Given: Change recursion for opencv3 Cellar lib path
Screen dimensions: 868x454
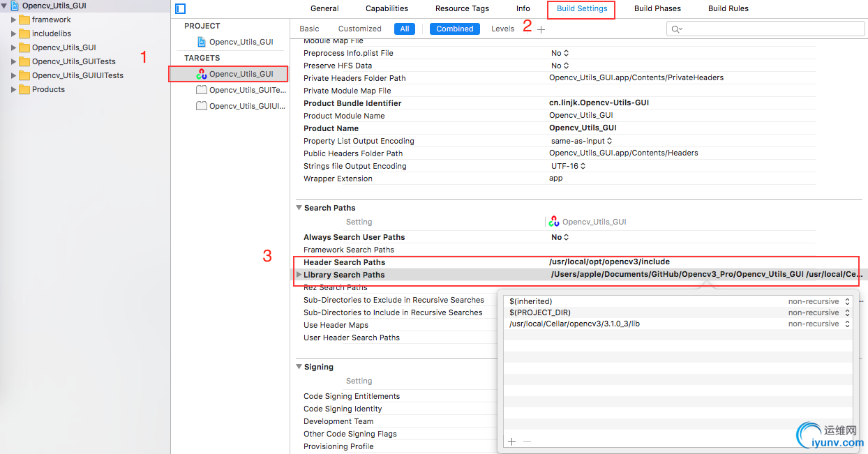Looking at the screenshot, I should point(819,324).
